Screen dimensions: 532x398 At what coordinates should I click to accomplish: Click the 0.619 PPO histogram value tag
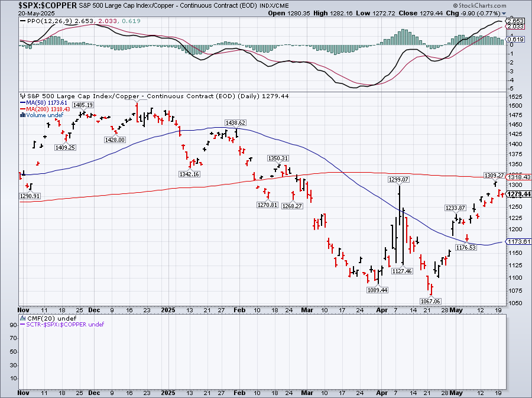pos(515,39)
